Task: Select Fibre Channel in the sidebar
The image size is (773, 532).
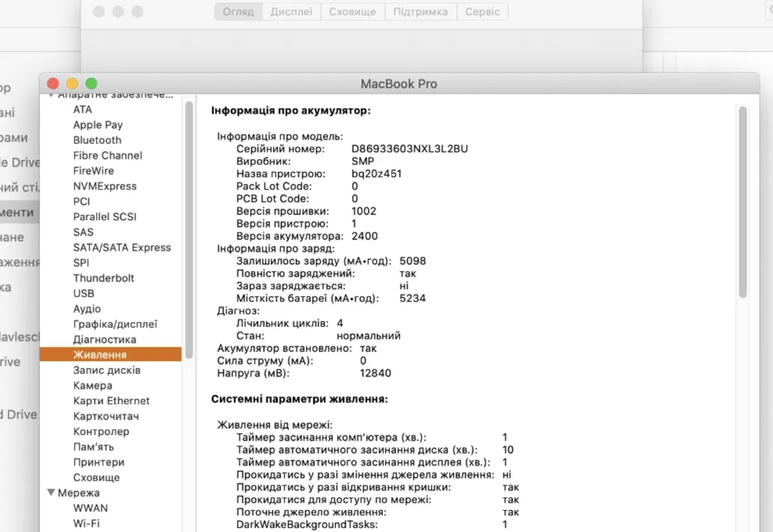Action: (x=108, y=156)
